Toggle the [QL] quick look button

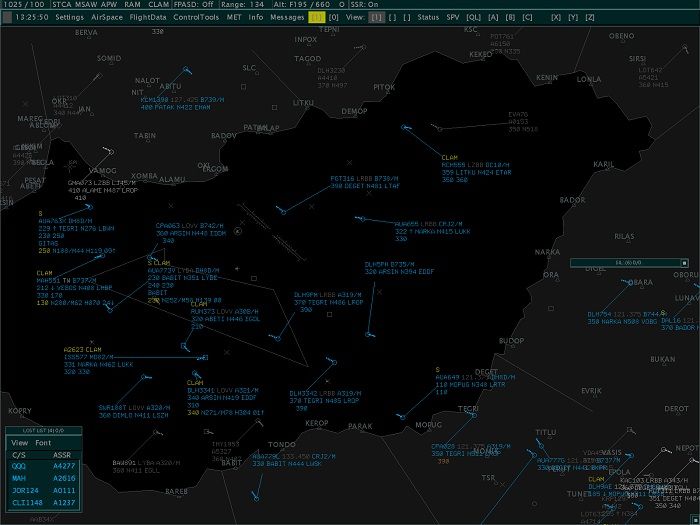[473, 17]
